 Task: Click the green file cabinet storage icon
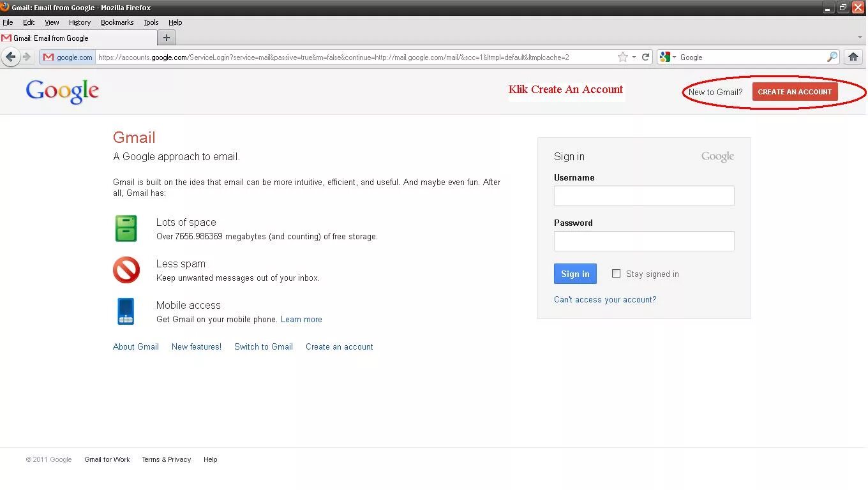tap(126, 228)
